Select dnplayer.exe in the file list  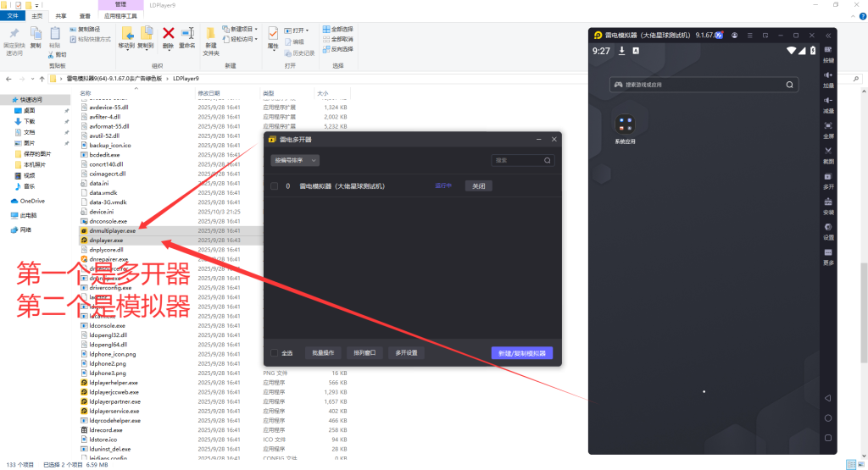point(106,241)
